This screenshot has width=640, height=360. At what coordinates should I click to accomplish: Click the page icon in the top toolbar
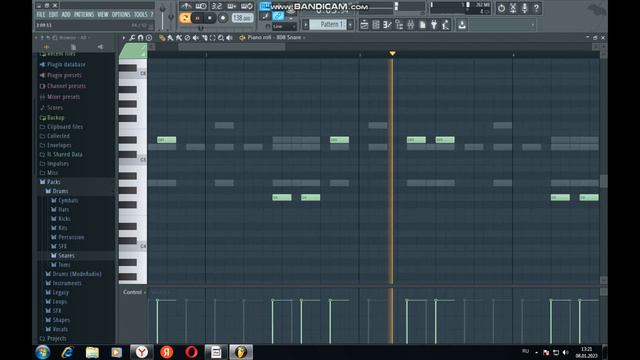(422, 25)
